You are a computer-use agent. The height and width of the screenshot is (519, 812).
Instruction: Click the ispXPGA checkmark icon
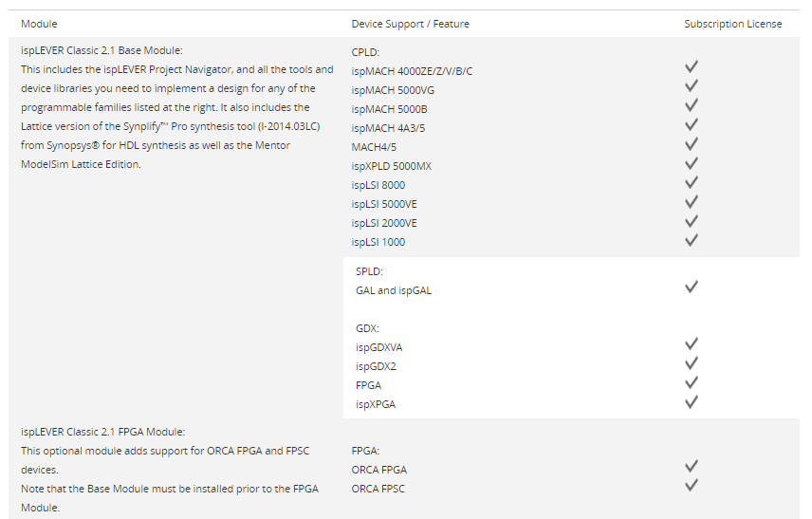point(692,401)
